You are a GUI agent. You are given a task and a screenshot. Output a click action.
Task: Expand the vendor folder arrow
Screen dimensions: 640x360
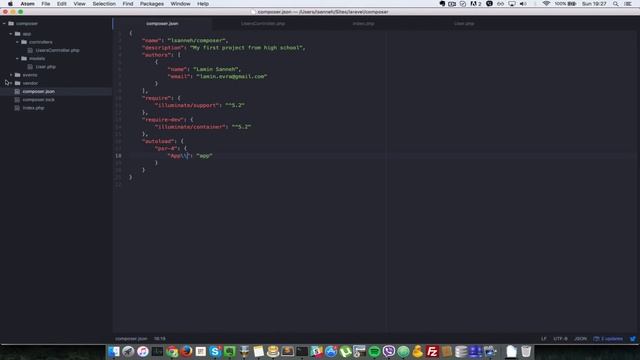(11, 83)
